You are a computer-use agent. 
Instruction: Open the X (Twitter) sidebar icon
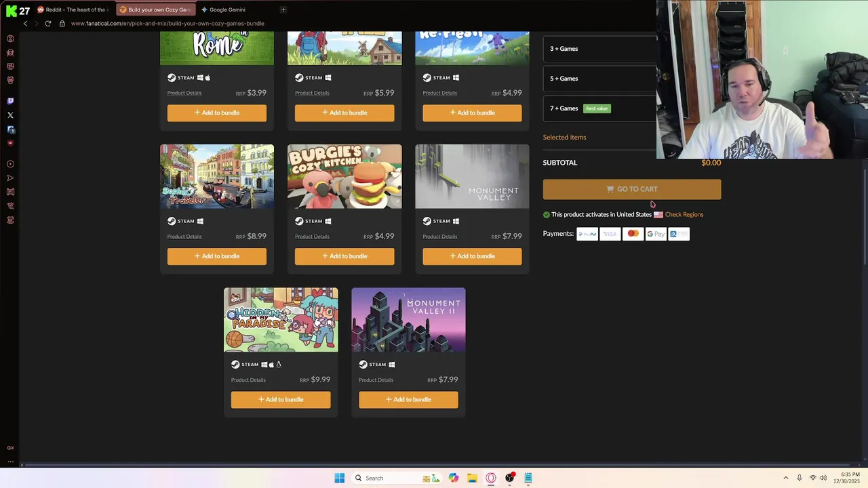10,115
